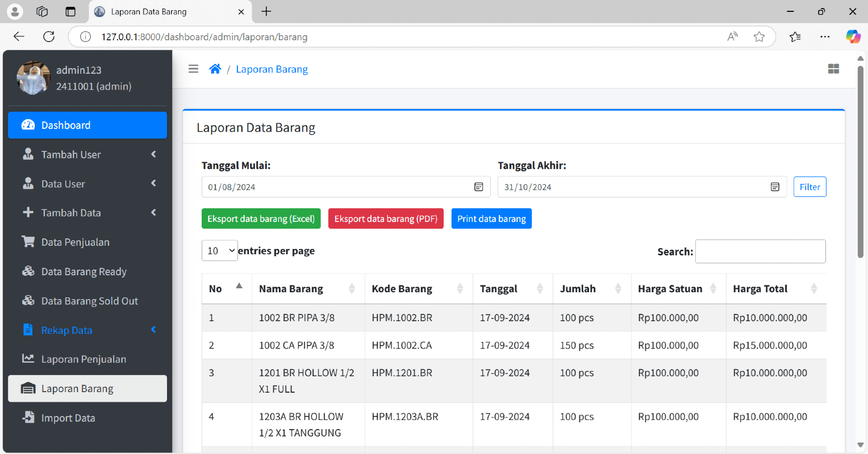Click the admin123 profile picture

(34, 78)
